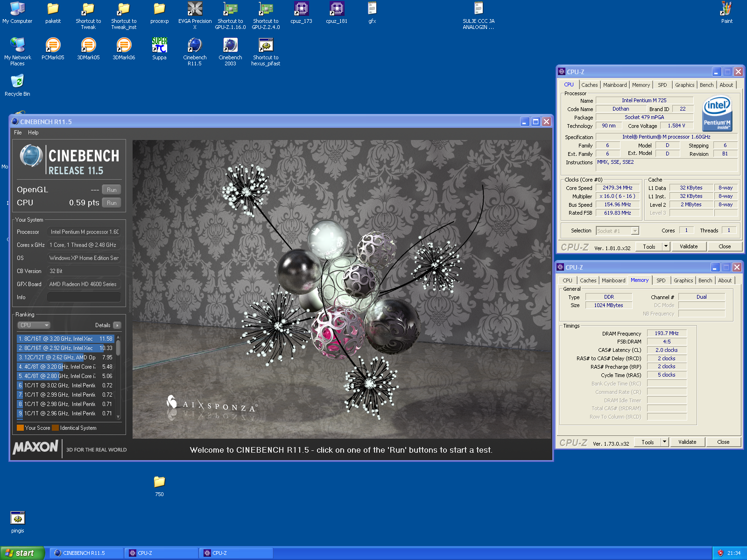This screenshot has height=560, width=747.
Task: Launch Shortcut to GPU-Z.2.4.0
Action: [x=266, y=15]
